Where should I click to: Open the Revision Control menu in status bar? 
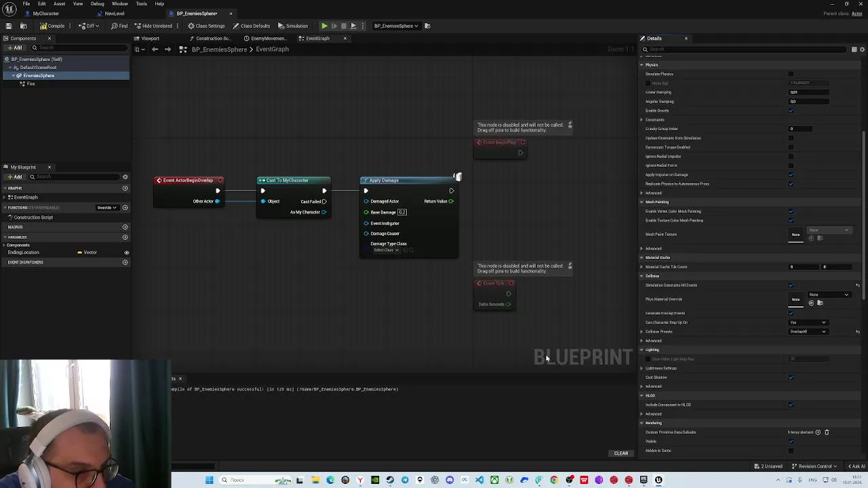[x=816, y=466]
